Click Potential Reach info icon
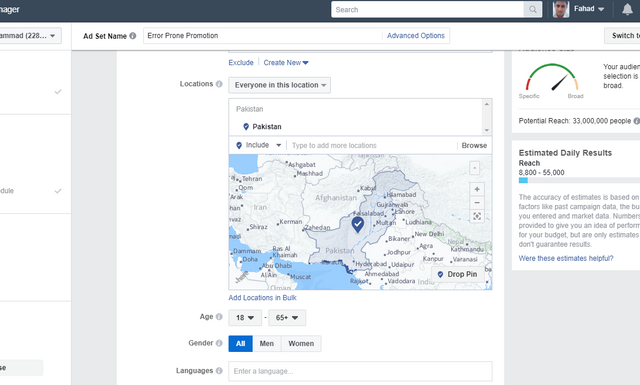640x385 pixels. coord(636,121)
